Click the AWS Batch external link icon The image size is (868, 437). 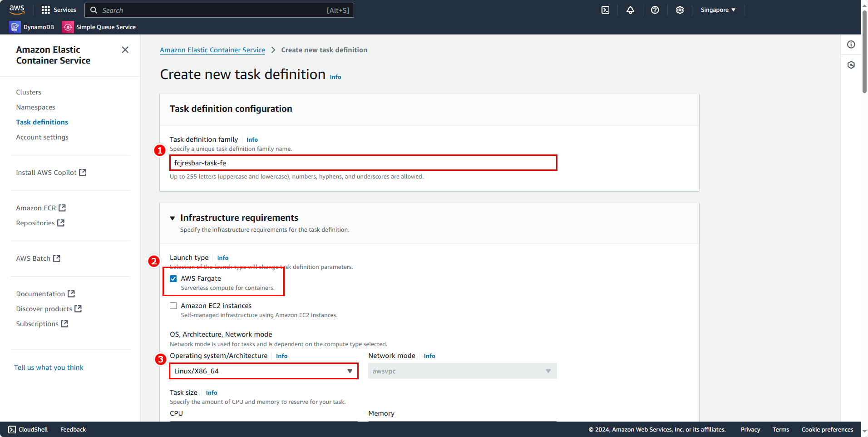(x=57, y=258)
